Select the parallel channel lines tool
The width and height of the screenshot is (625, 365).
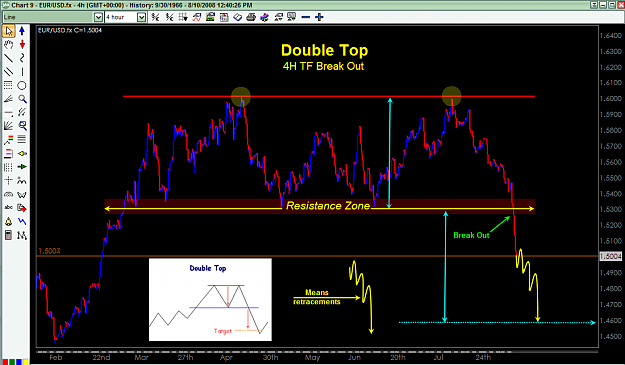pos(9,72)
